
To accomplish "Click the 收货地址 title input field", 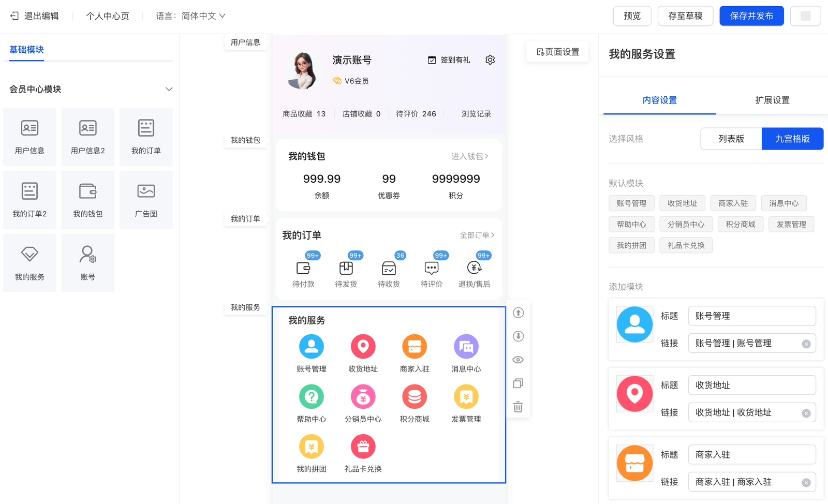I will click(751, 385).
